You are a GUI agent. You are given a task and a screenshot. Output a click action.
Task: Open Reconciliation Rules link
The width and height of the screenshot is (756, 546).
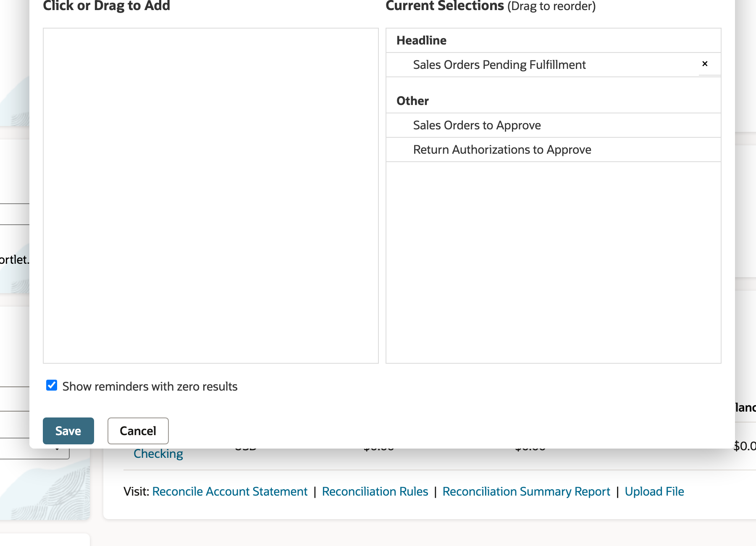375,491
